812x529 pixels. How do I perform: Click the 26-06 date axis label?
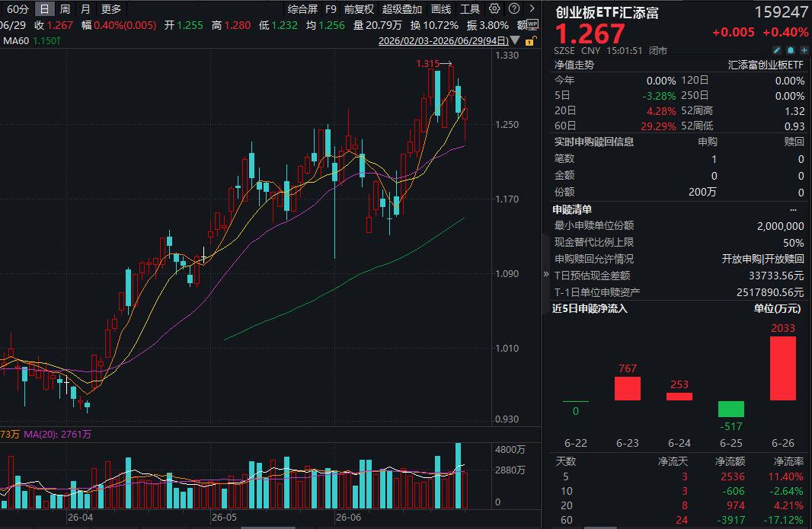coord(349,517)
